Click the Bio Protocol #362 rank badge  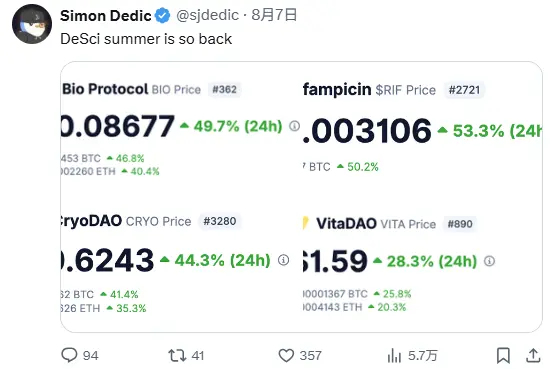225,89
